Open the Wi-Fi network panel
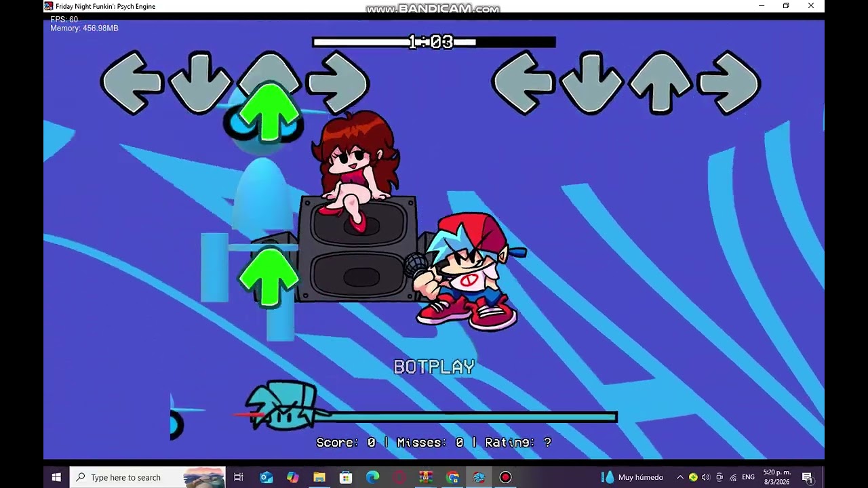Image resolution: width=868 pixels, height=488 pixels. pos(732,477)
